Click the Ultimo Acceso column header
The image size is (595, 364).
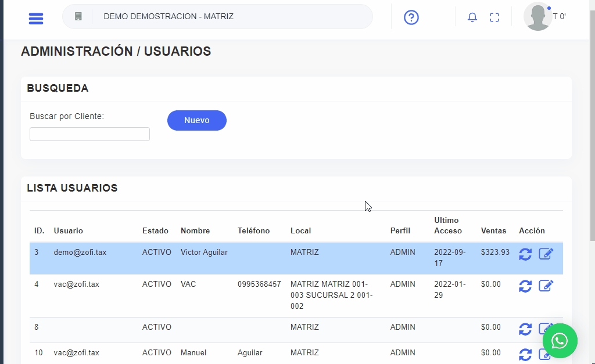coord(447,225)
